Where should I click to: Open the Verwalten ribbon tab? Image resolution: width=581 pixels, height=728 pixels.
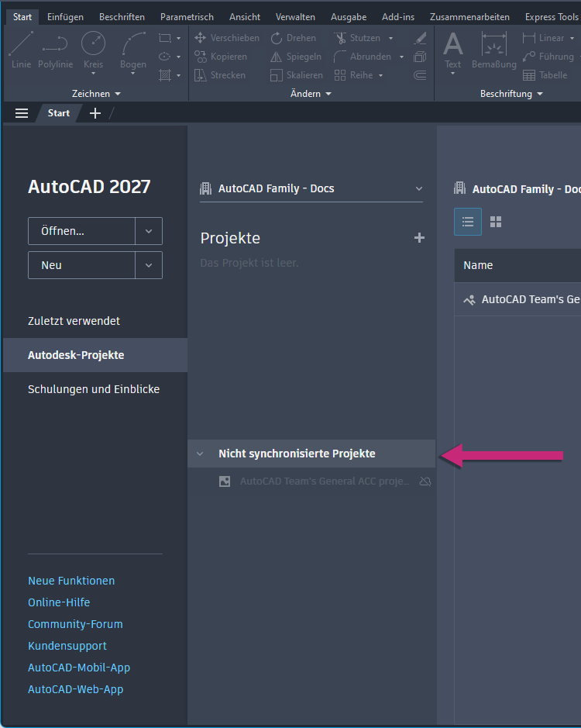tap(295, 17)
